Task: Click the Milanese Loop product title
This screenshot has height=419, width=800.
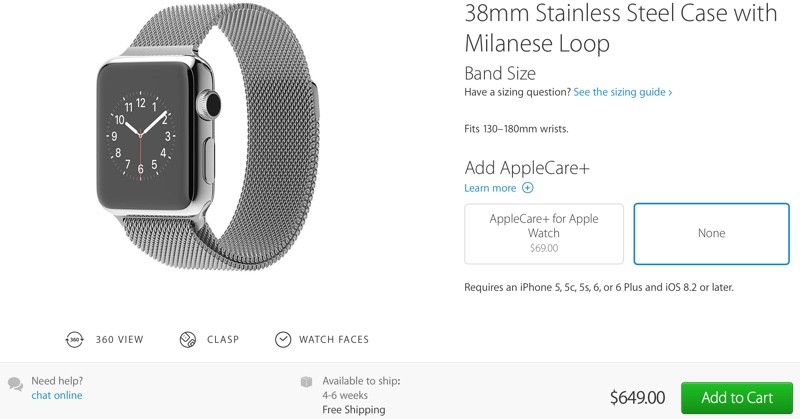Action: [x=620, y=28]
